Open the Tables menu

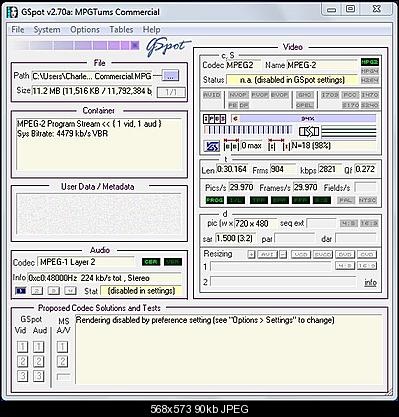121,29
